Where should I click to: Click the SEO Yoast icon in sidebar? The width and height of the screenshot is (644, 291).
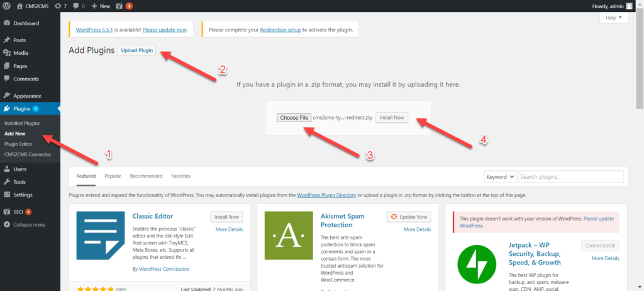[6, 212]
